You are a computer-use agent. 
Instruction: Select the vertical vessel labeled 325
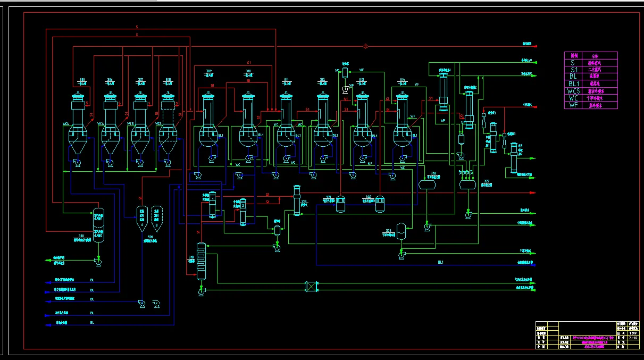(402, 230)
